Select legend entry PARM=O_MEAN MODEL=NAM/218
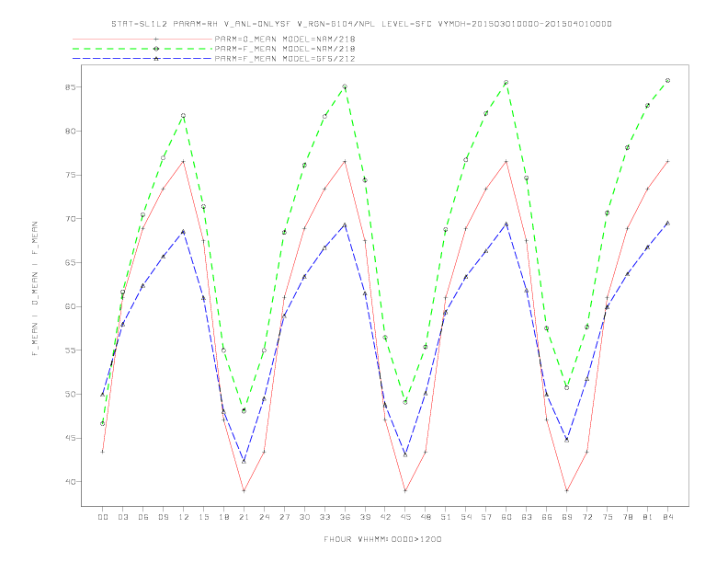 285,39
